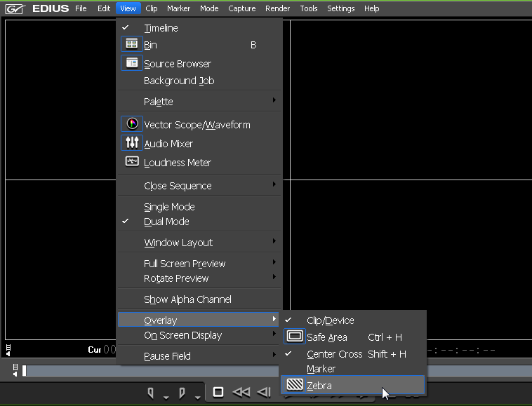Screen dimensions: 532x406
Task: Click the Rewind playback button
Action: pyautogui.click(x=241, y=392)
